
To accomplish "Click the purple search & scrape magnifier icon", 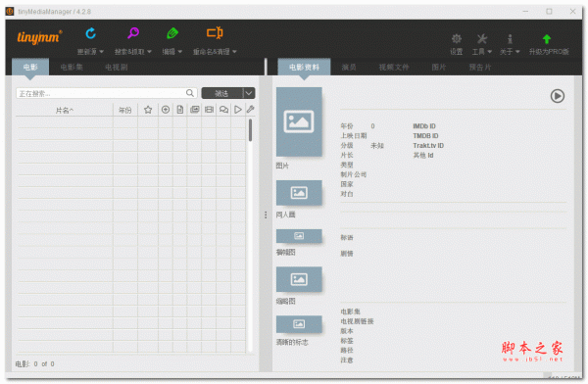I will pos(133,33).
